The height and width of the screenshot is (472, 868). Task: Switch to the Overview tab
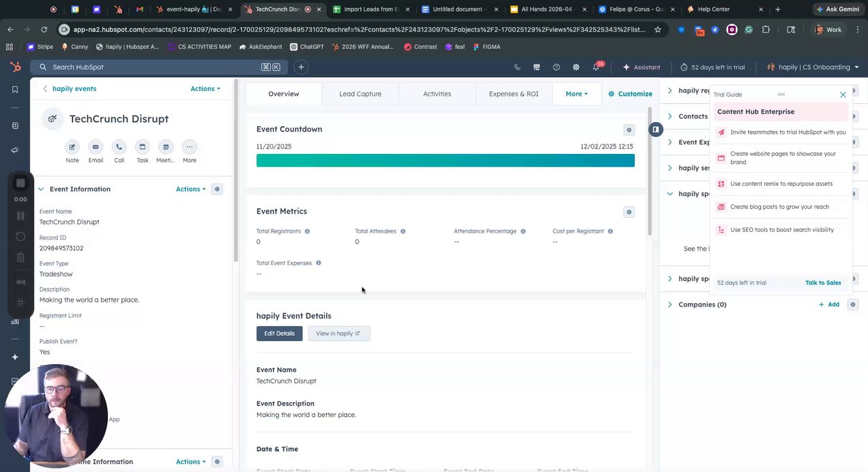point(283,94)
